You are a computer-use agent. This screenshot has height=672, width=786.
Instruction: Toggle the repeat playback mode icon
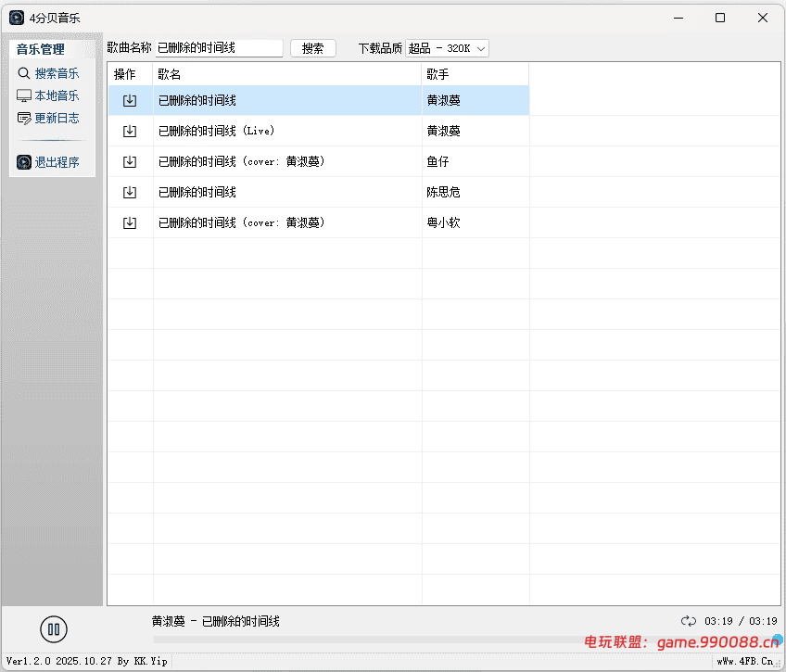click(x=689, y=621)
